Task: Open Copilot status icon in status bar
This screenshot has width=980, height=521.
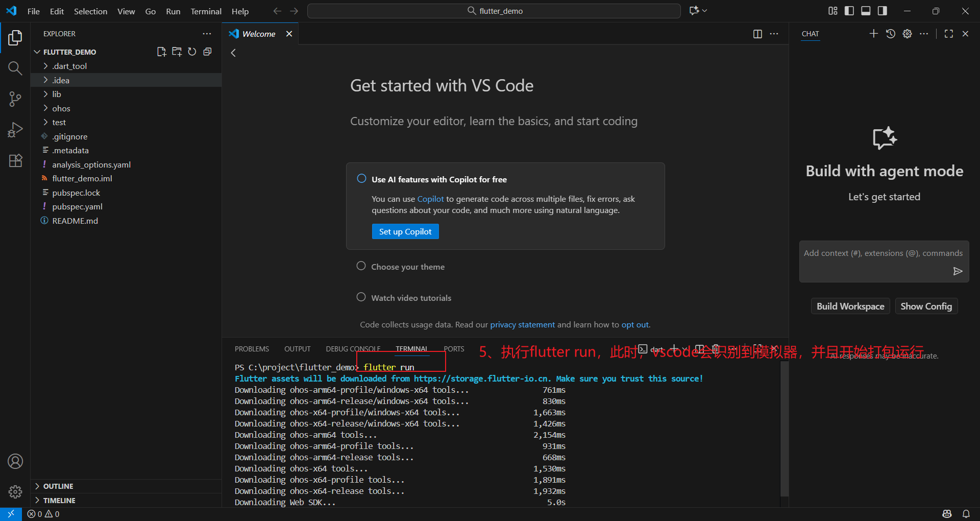Action: pyautogui.click(x=947, y=514)
